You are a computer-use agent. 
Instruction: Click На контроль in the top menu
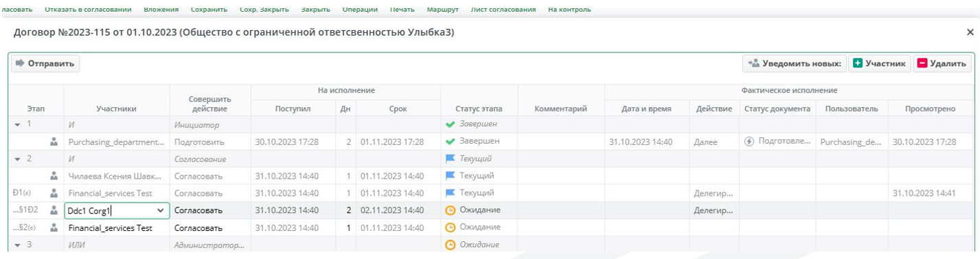coord(569,10)
